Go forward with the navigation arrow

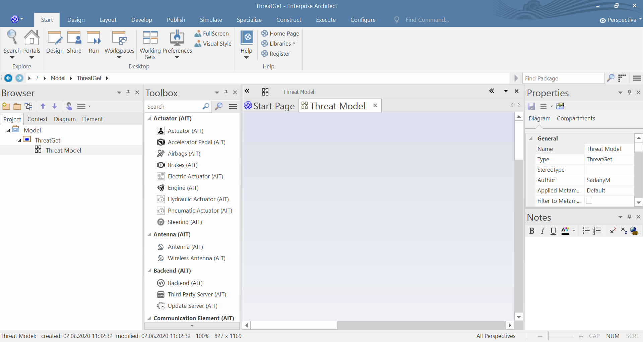coord(19,78)
